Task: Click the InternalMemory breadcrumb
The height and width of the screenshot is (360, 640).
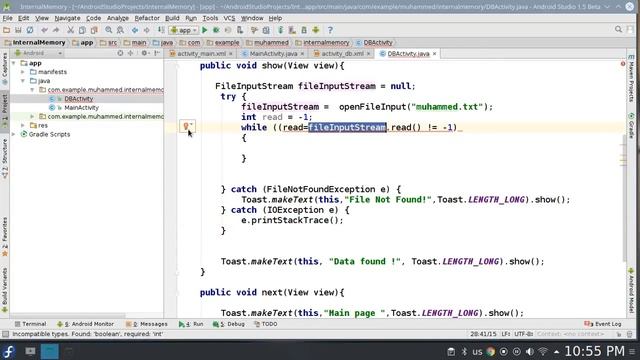Action: (x=35, y=42)
